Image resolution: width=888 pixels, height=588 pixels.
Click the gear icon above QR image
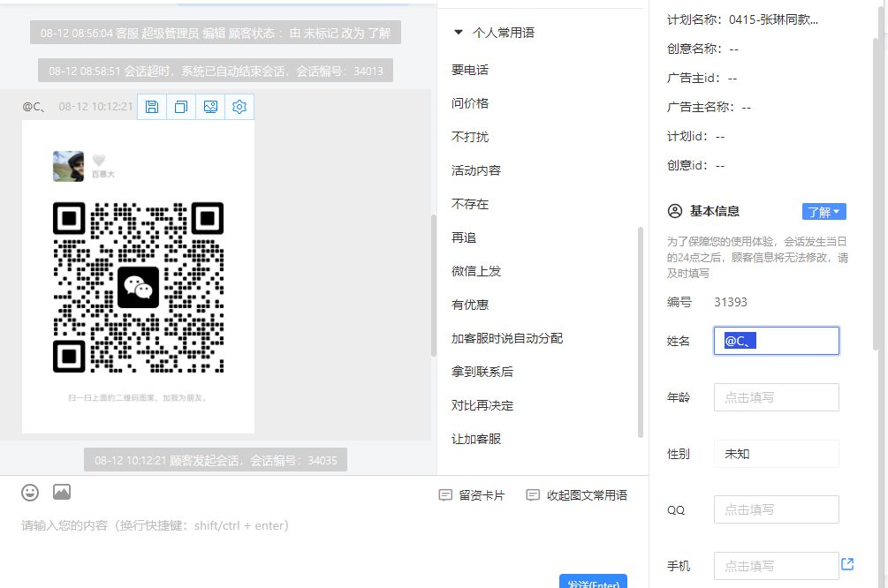[x=239, y=107]
